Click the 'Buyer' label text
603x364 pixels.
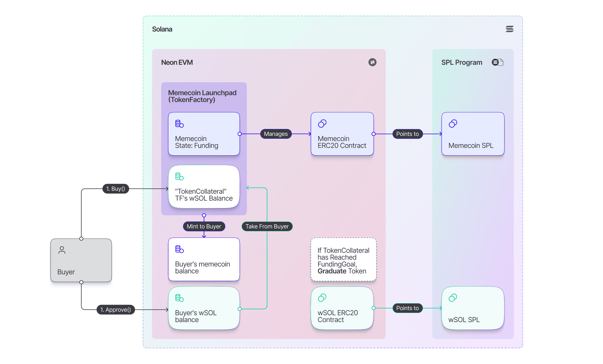pos(66,272)
